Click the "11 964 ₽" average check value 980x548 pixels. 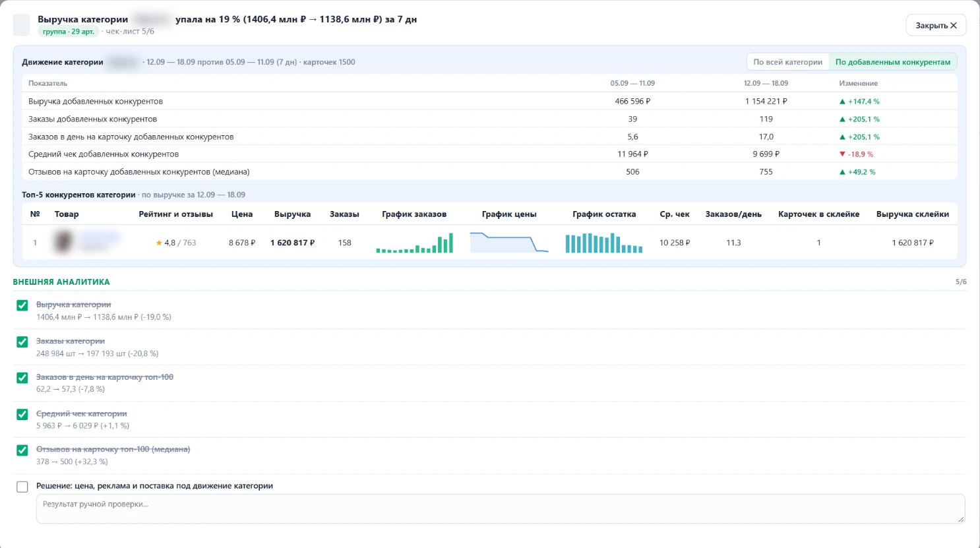click(632, 154)
